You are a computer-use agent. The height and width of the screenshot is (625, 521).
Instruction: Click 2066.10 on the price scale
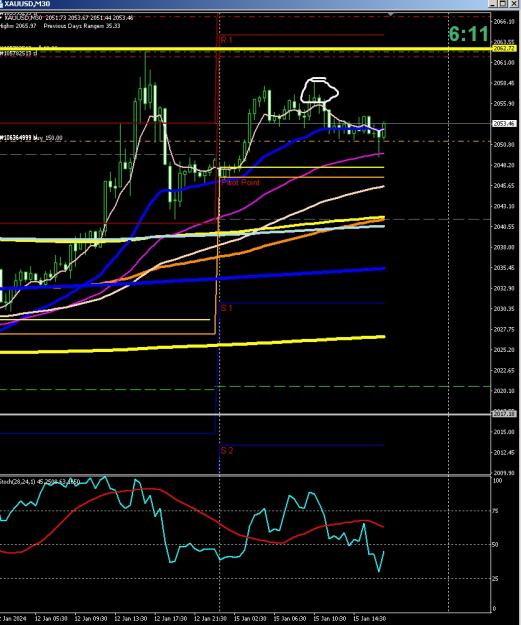[504, 22]
